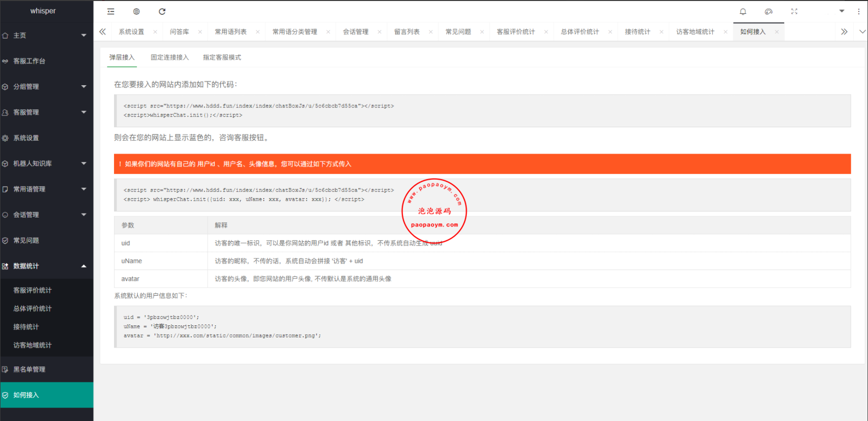This screenshot has height=421, width=868.
Task: Toggle fullscreen mode icon
Action: pos(794,11)
